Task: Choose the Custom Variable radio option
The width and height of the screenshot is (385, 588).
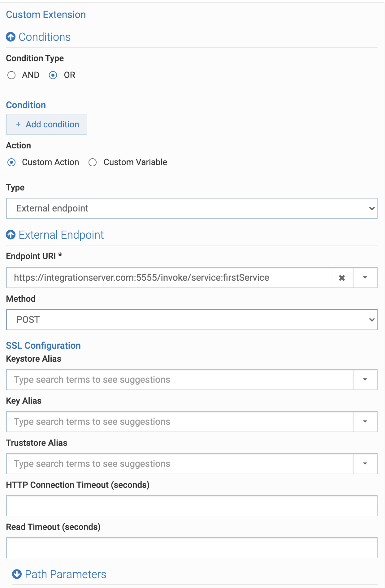Action: coord(93,162)
